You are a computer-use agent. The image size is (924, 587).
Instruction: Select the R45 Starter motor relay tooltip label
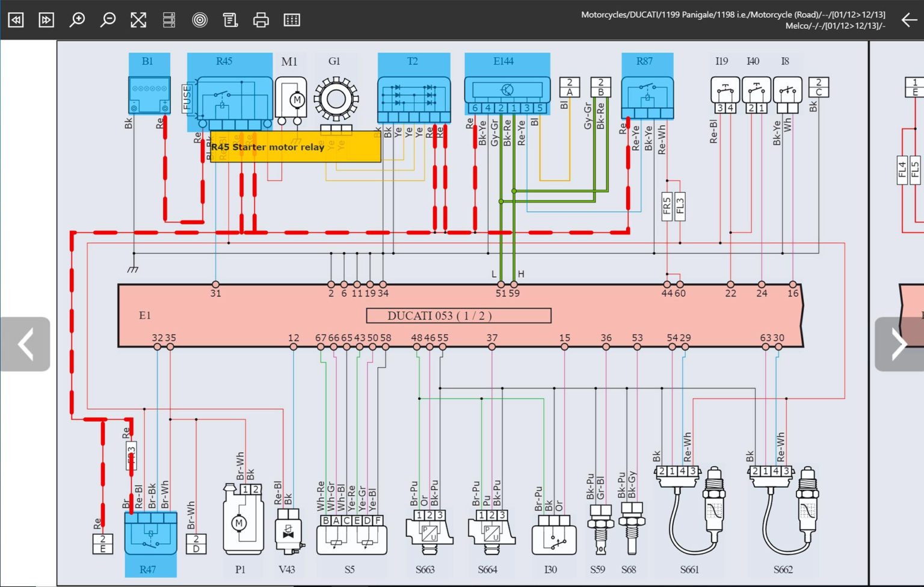coord(268,147)
